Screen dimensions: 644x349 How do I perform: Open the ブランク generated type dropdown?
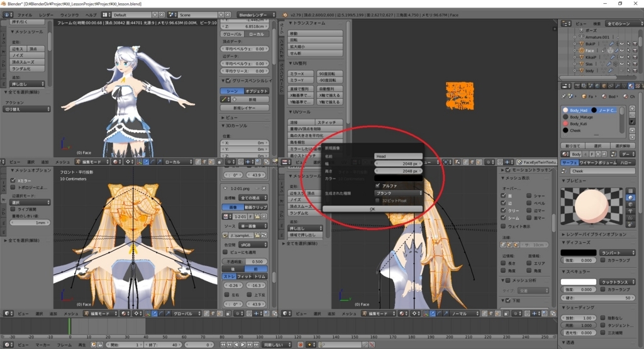point(398,193)
